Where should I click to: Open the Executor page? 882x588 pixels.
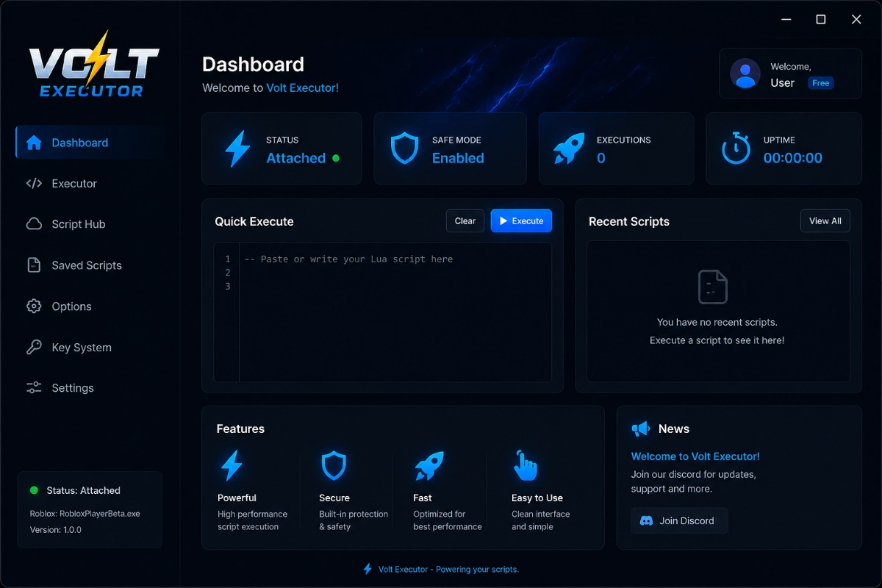tap(90, 184)
